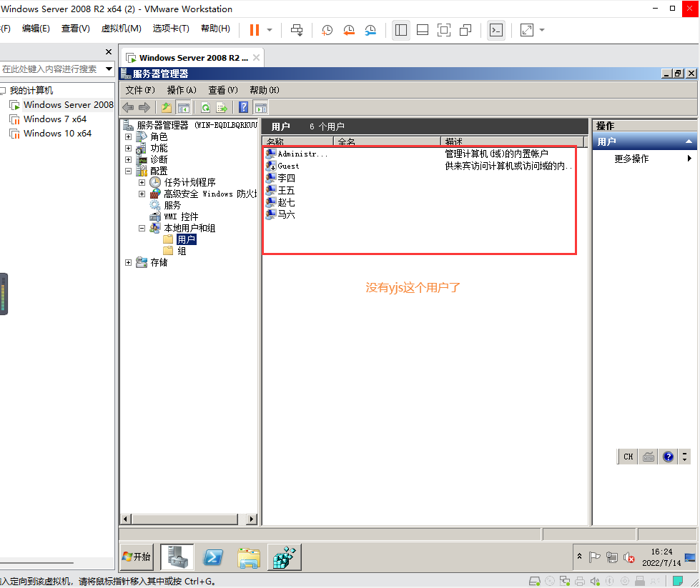Click the blue Help question mark icon
The width and height of the screenshot is (700, 588).
coord(244,107)
